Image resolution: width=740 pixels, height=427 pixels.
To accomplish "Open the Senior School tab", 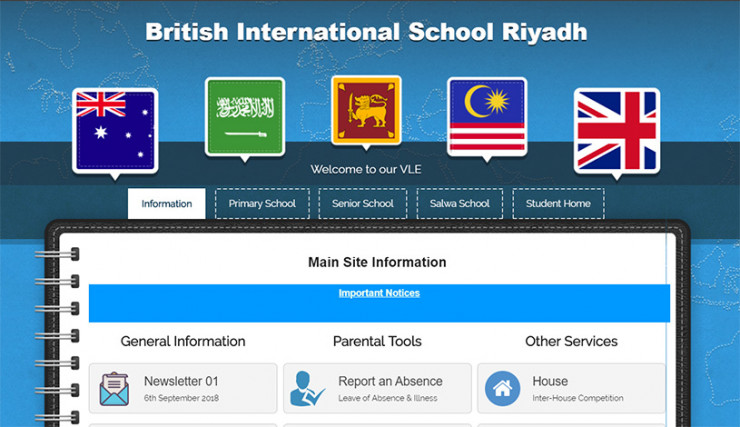I will tap(362, 203).
